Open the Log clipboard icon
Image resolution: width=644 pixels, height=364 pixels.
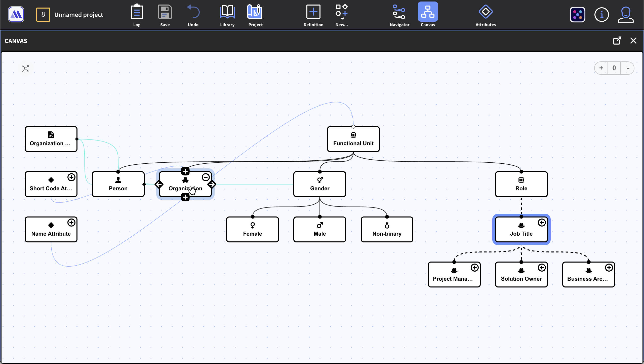(137, 12)
